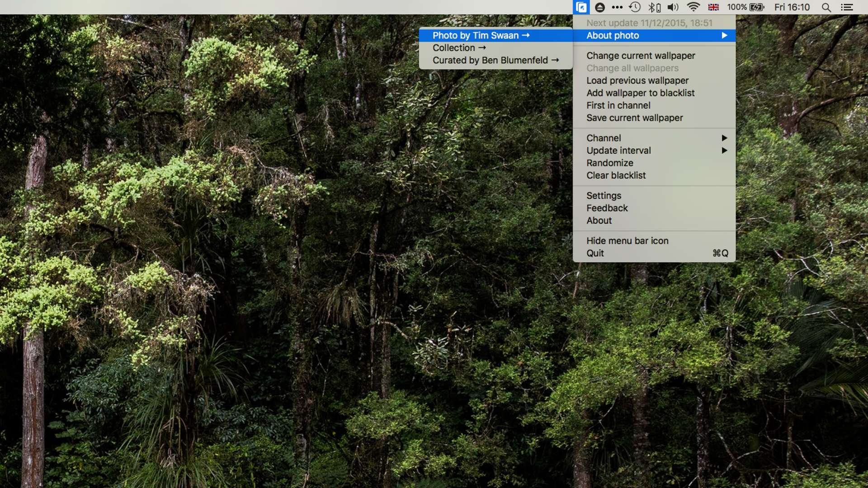Expand the Update interval submenu
This screenshot has height=488, width=868.
(618, 150)
